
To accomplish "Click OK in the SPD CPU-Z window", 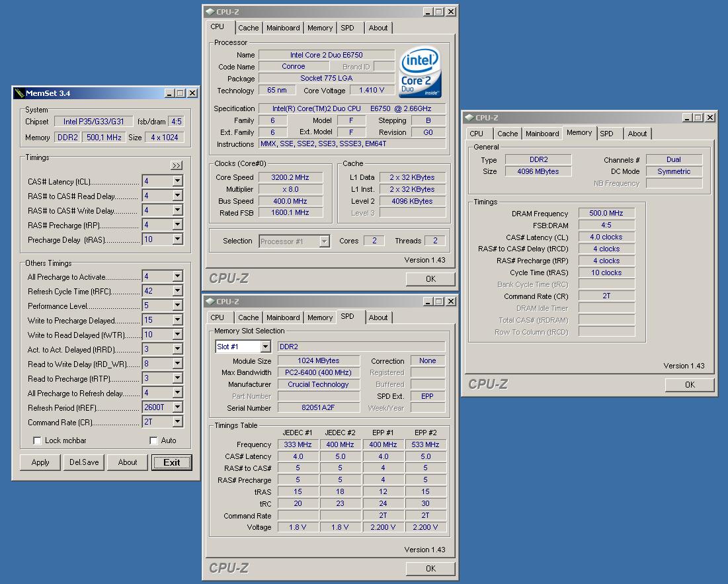I will [430, 569].
